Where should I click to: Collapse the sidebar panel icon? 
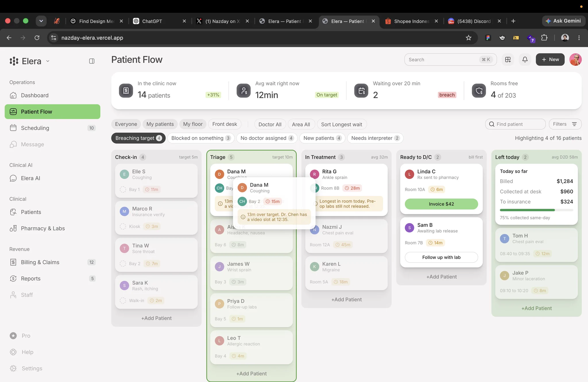pos(92,61)
